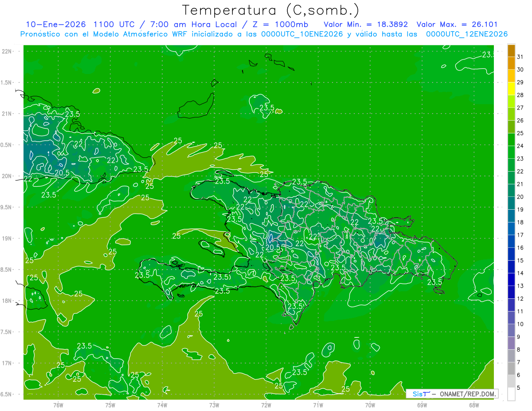Click the color scale number 10

point(520,324)
